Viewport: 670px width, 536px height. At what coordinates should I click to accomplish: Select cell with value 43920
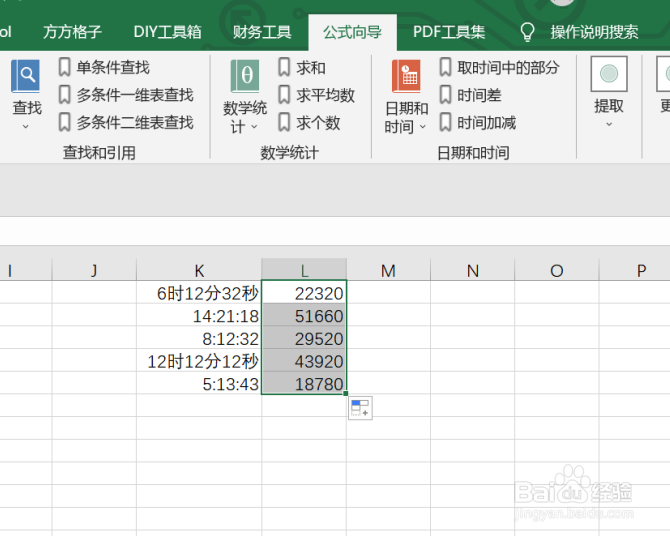304,361
